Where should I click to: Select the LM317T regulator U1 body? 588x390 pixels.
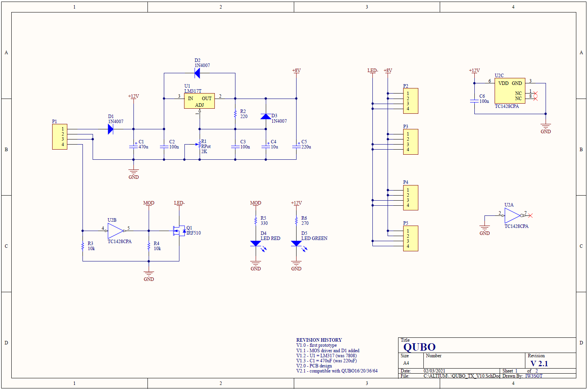[199, 101]
